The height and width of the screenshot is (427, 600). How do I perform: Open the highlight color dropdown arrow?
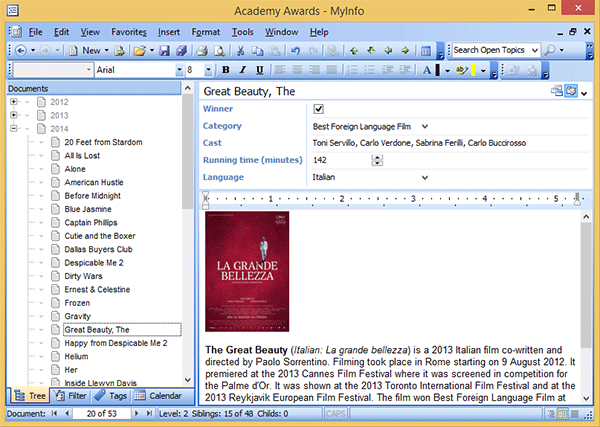click(x=483, y=70)
